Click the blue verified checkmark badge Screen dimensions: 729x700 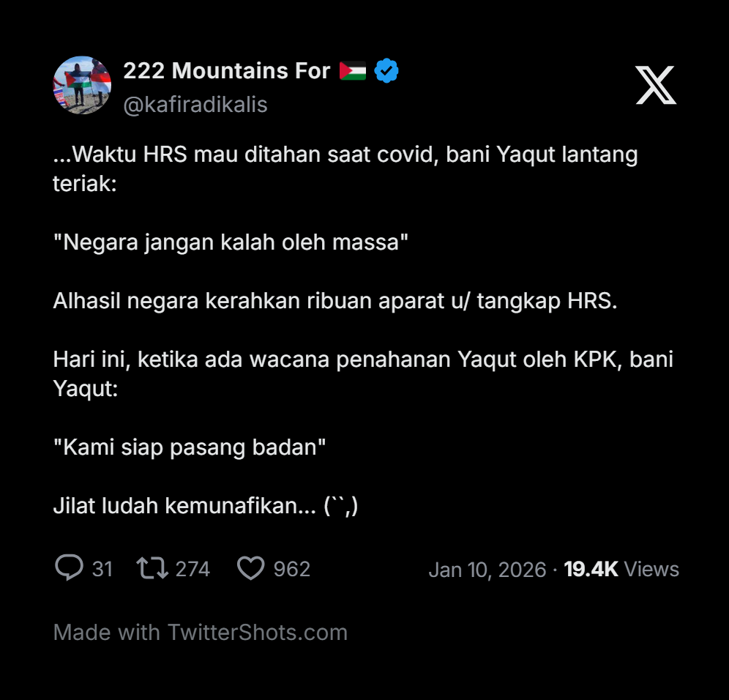pyautogui.click(x=386, y=71)
